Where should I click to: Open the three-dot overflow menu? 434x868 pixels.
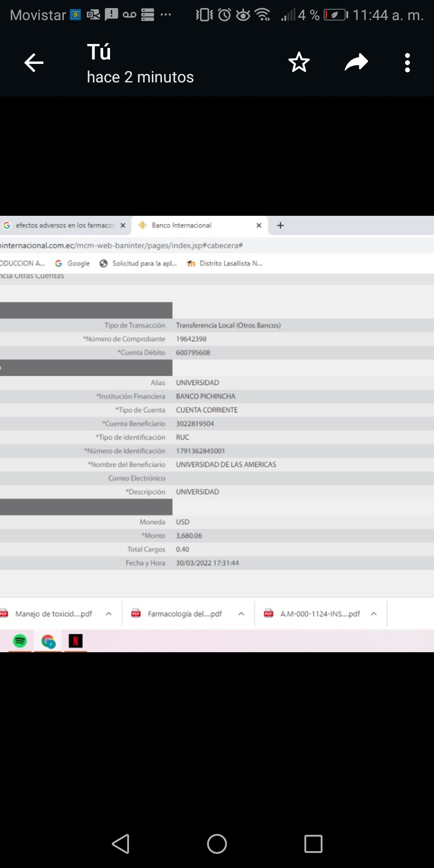pos(407,63)
